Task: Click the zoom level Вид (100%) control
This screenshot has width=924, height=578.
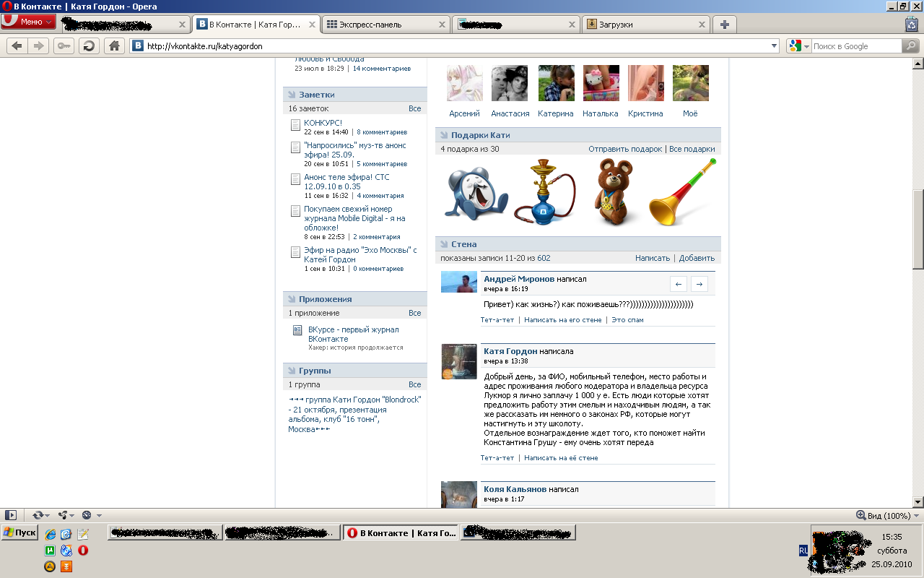Action: tap(883, 516)
